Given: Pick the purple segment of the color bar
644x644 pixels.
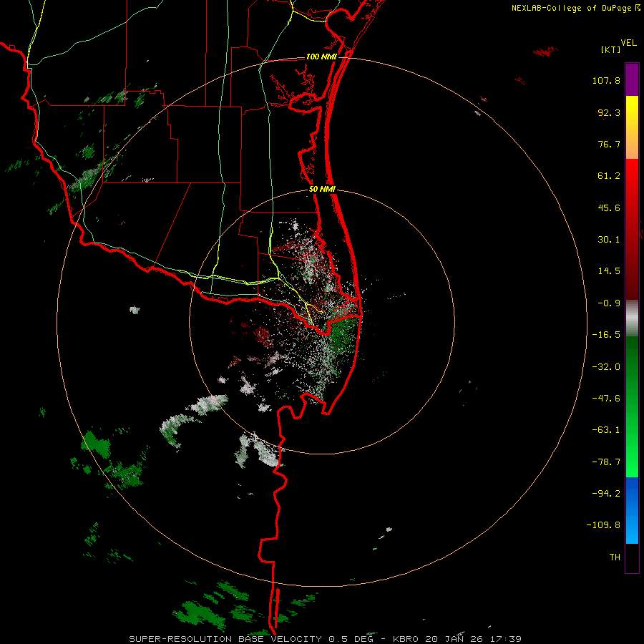Looking at the screenshot, I should click(632, 79).
